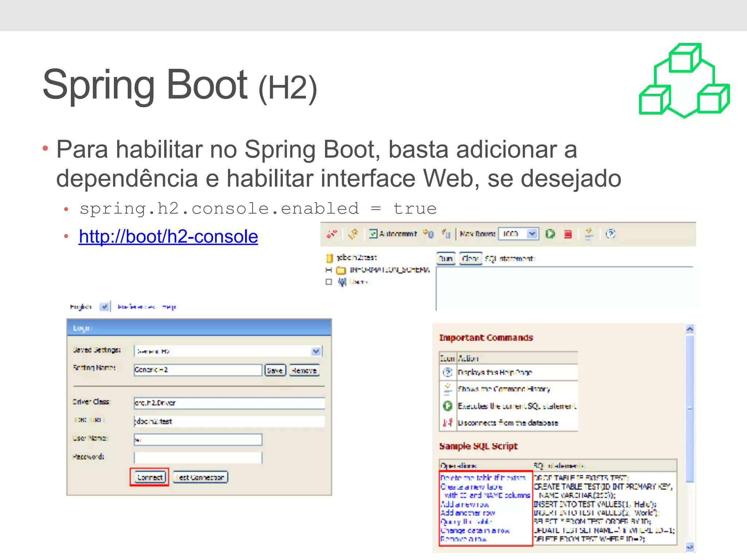Open the Saved Settings dropdown

pos(228,351)
